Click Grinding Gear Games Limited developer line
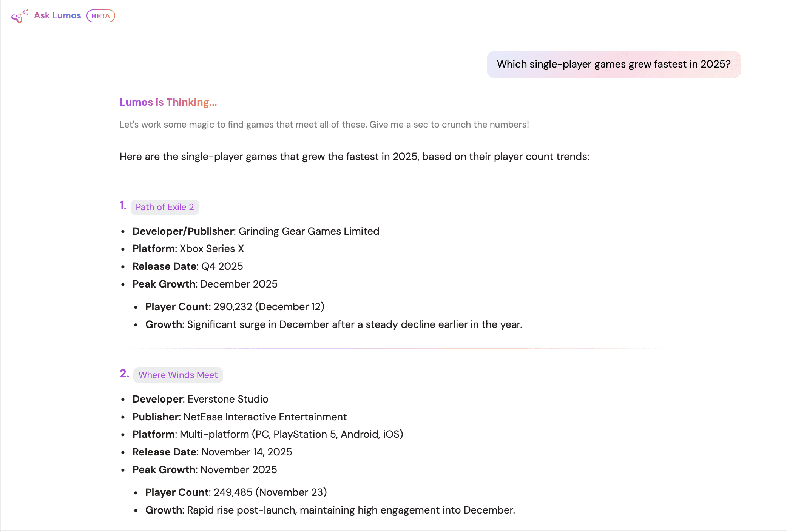This screenshot has height=532, width=787. coord(256,231)
